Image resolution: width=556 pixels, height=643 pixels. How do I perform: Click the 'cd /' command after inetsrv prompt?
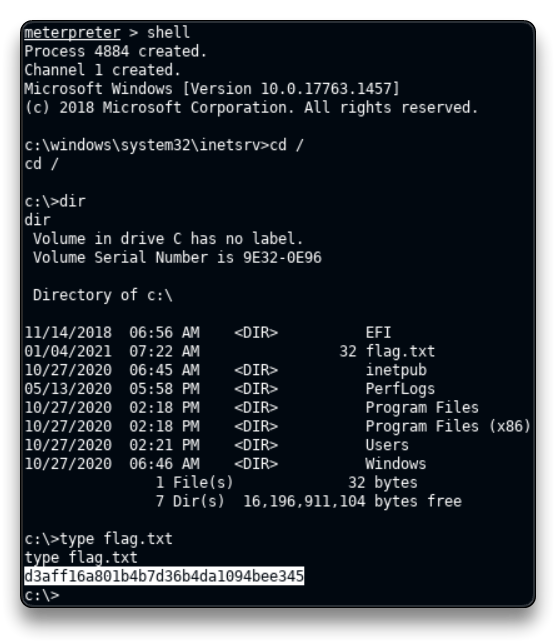pos(287,145)
